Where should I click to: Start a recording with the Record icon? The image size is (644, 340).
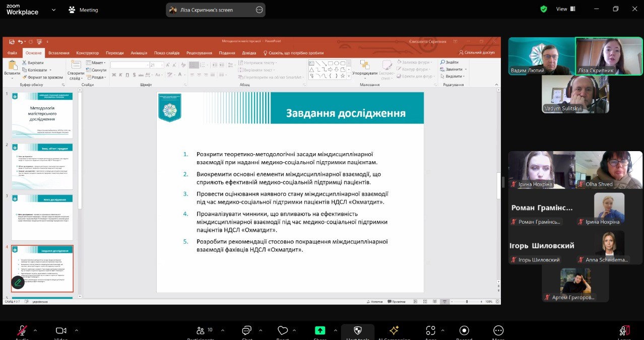(464, 331)
